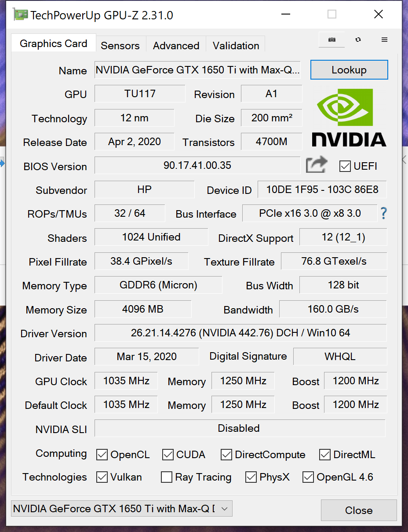Click the NVIDIA logo image

tap(349, 118)
